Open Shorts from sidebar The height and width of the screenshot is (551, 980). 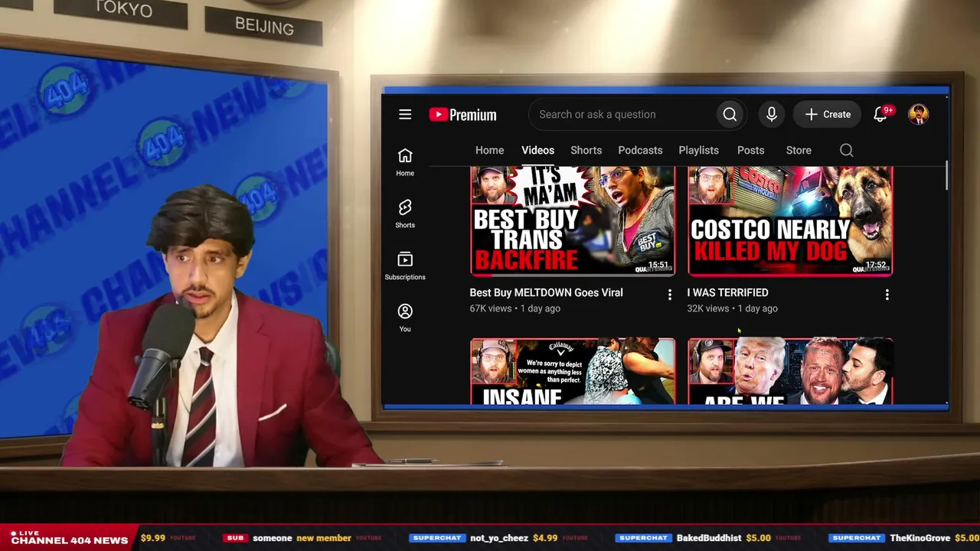tap(405, 214)
